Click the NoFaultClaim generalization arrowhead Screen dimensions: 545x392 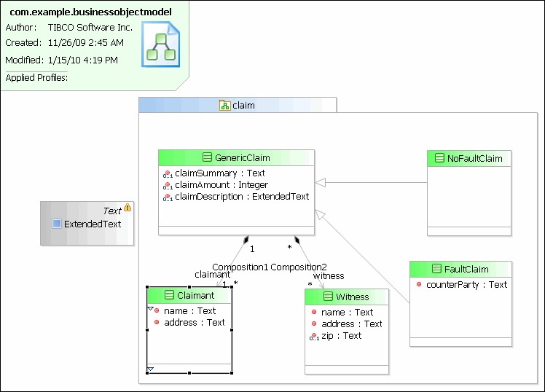click(x=320, y=182)
